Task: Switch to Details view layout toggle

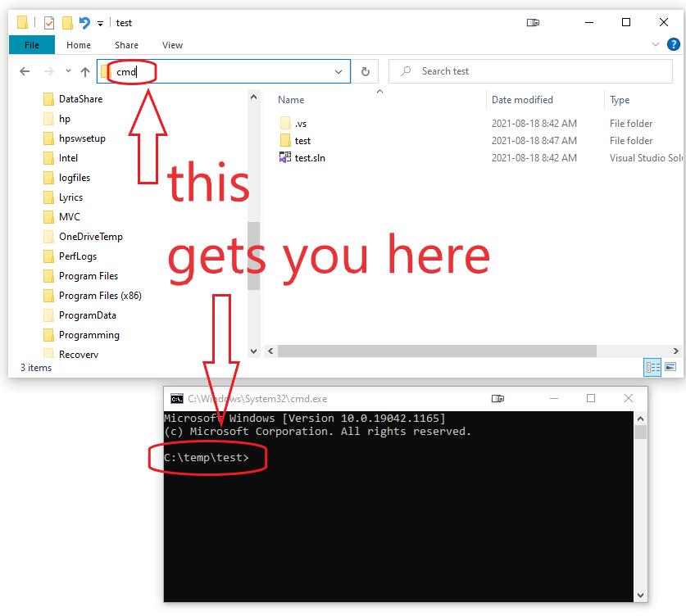Action: (652, 368)
